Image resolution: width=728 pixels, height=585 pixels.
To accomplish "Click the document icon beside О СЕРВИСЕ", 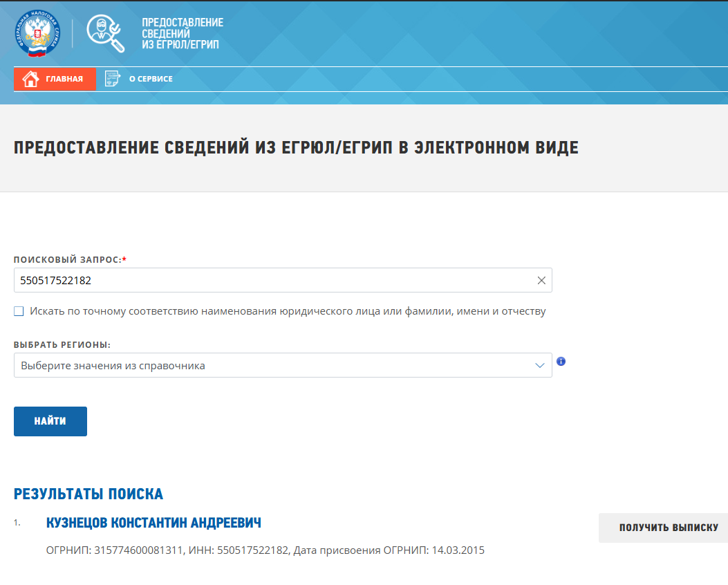I will (x=113, y=79).
